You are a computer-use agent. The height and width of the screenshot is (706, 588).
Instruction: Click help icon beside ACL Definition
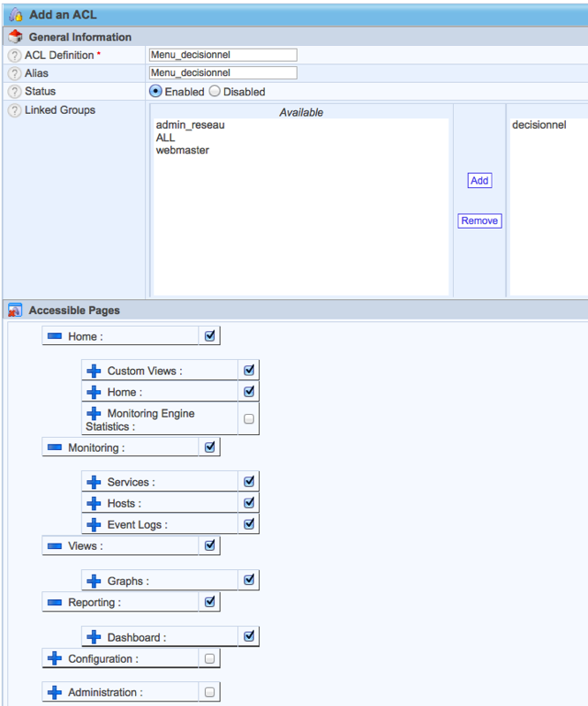[14, 55]
